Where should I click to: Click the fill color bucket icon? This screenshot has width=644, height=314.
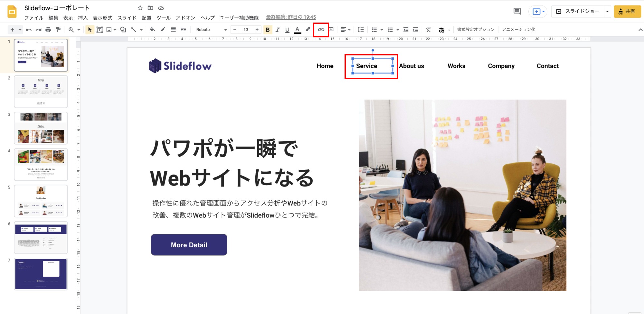tap(152, 30)
